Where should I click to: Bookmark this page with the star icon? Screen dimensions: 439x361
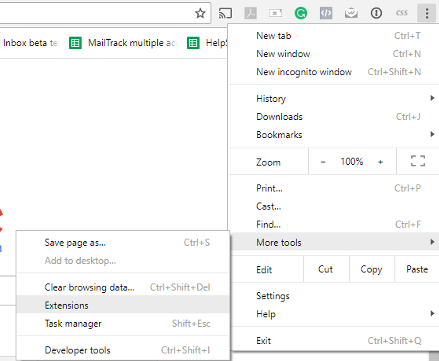pos(200,13)
